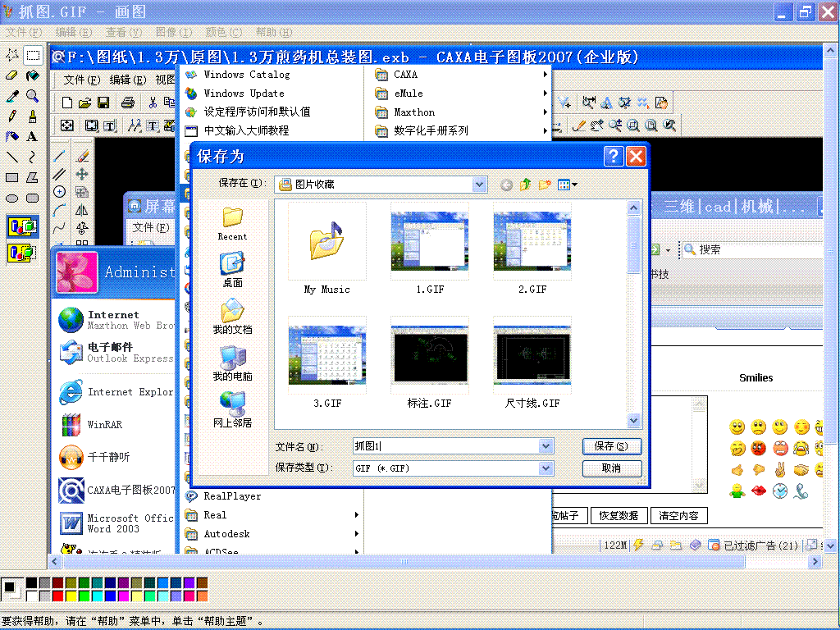Select the rectangular Select tool in Paint

[x=33, y=55]
